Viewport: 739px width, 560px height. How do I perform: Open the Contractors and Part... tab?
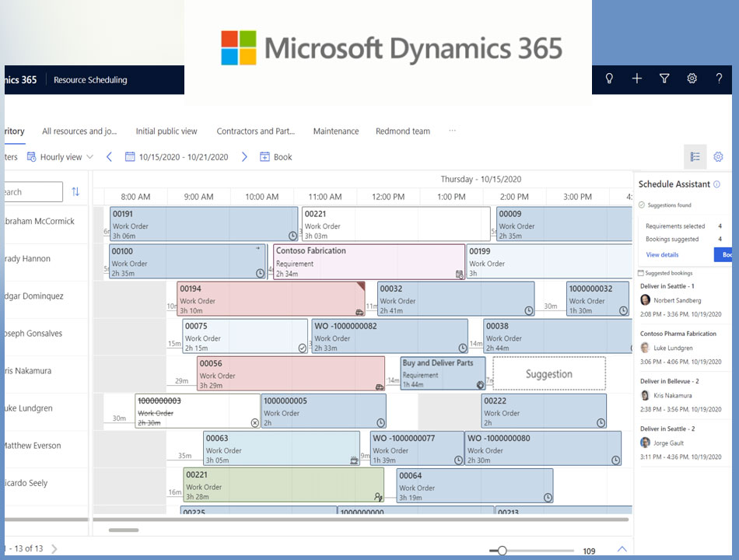(x=255, y=131)
